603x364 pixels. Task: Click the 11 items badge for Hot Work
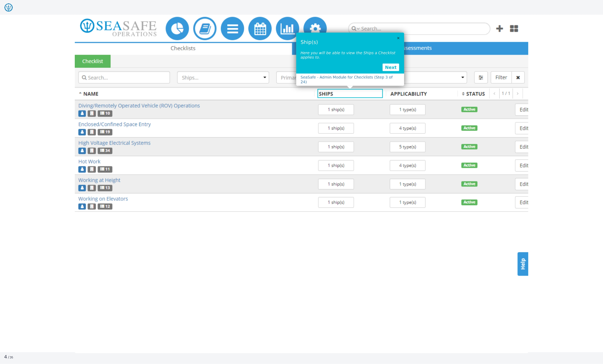point(105,169)
